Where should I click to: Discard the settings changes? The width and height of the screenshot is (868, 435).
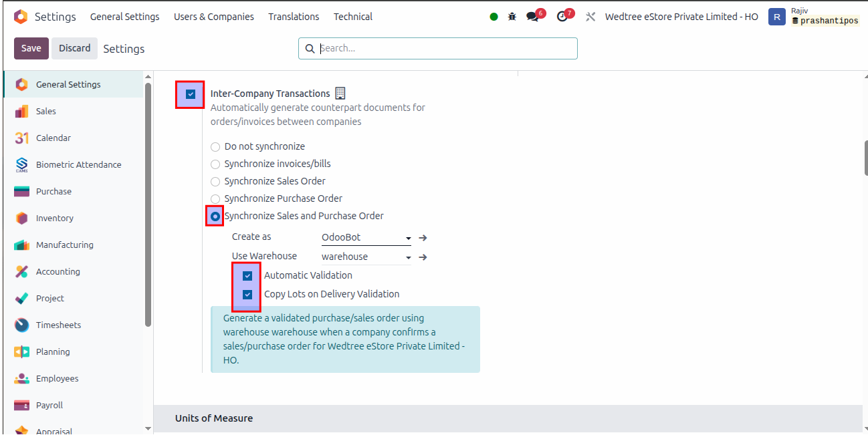point(75,48)
